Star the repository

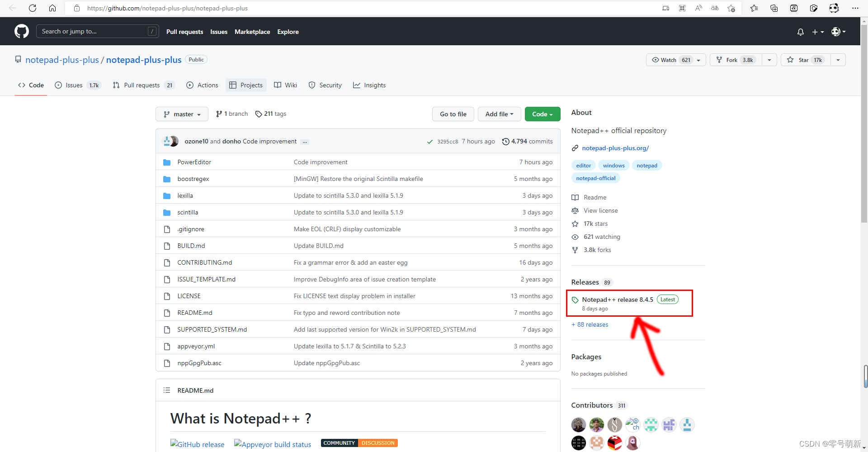pyautogui.click(x=806, y=60)
